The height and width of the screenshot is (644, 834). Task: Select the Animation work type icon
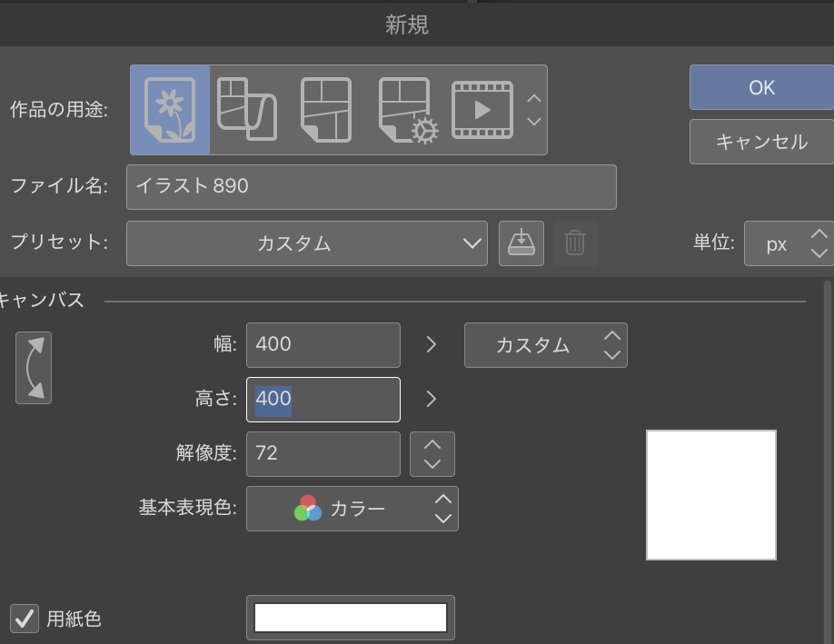pos(482,110)
